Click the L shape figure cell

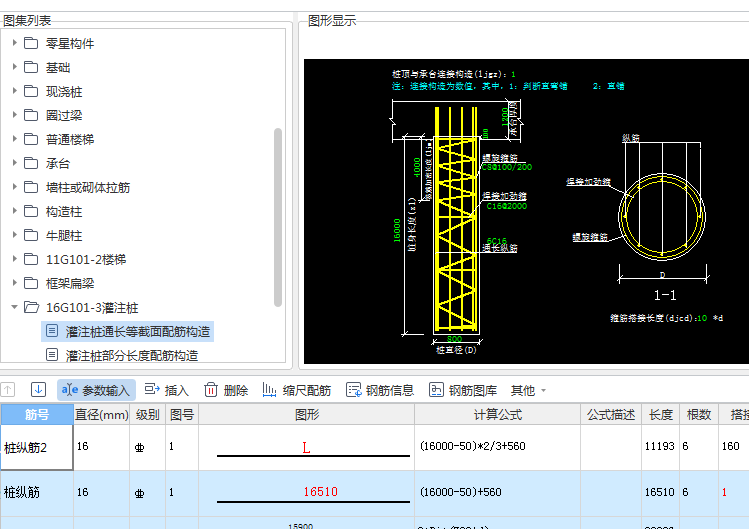coord(306,447)
